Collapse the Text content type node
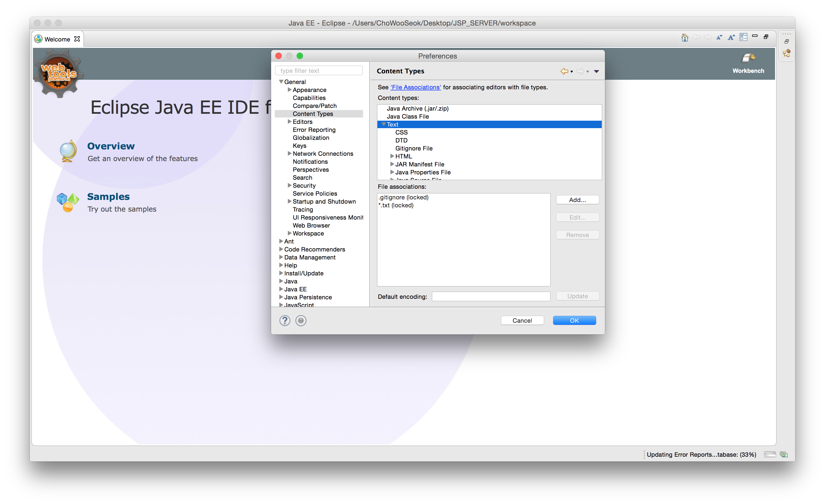825x504 pixels. [x=383, y=124]
